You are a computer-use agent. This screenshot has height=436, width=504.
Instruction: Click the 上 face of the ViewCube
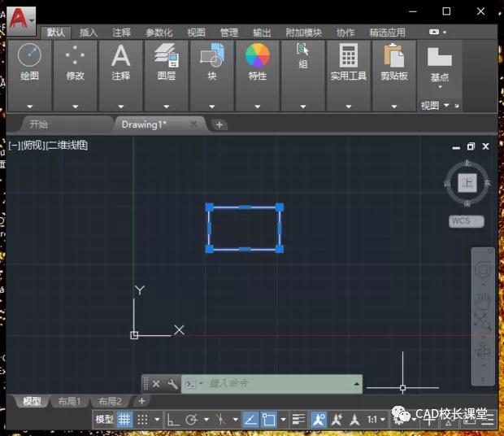(467, 182)
